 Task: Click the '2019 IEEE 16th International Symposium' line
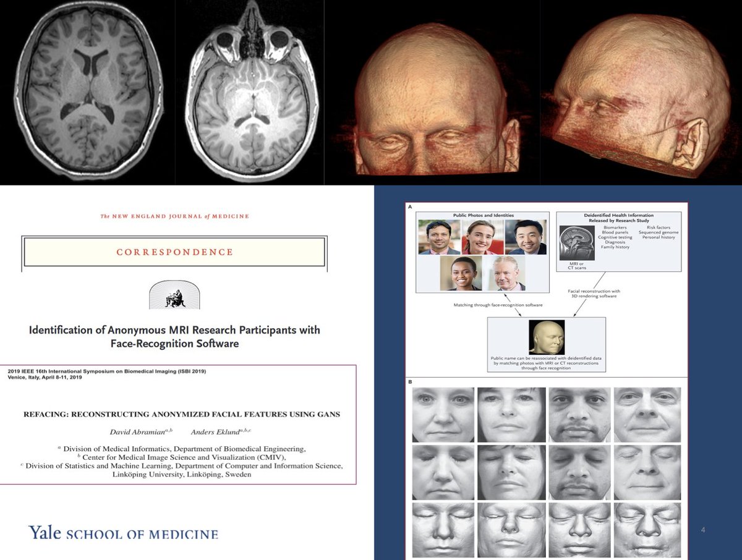(107, 371)
